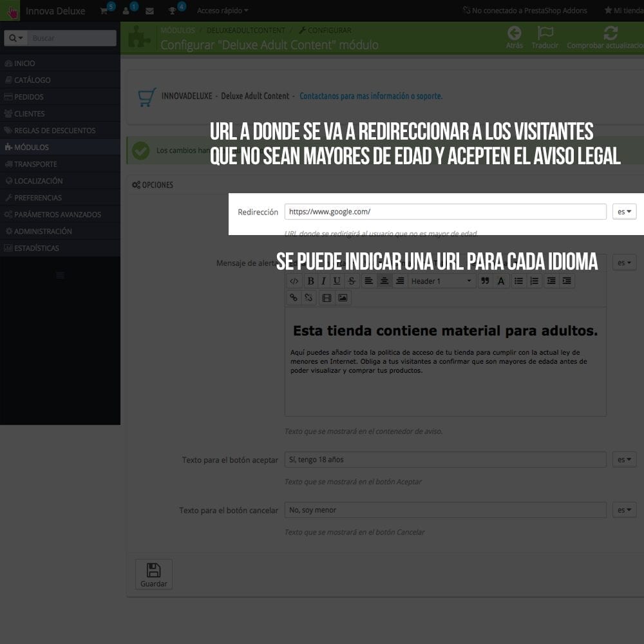Insert a numbered list
The image size is (644, 644).
pos(535,281)
